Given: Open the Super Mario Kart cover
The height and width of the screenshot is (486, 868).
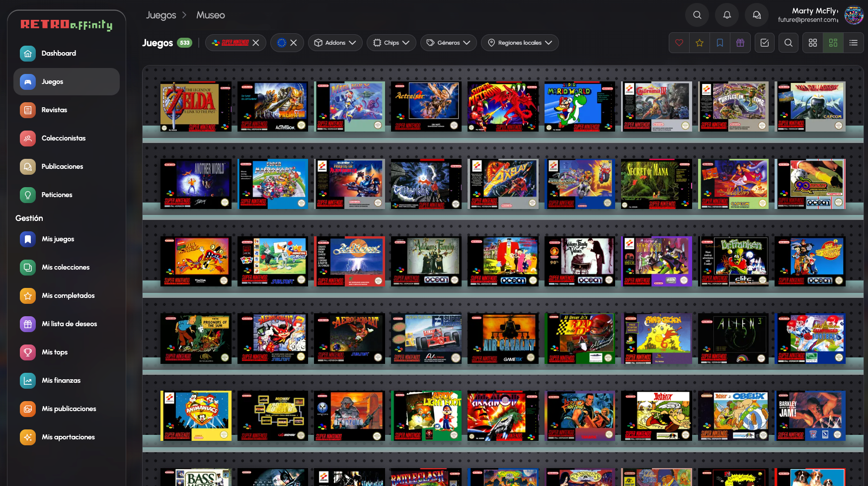Looking at the screenshot, I should (273, 184).
